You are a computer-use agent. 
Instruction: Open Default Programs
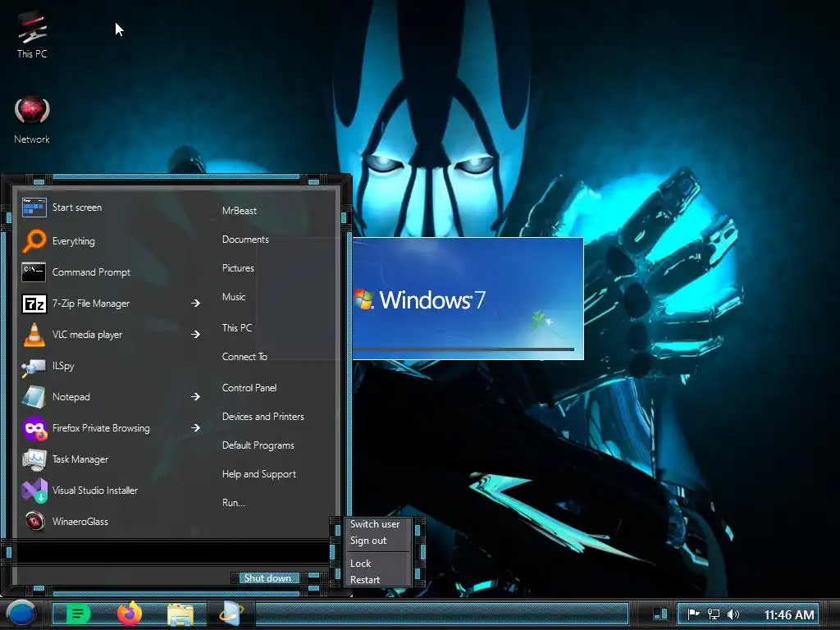click(258, 445)
